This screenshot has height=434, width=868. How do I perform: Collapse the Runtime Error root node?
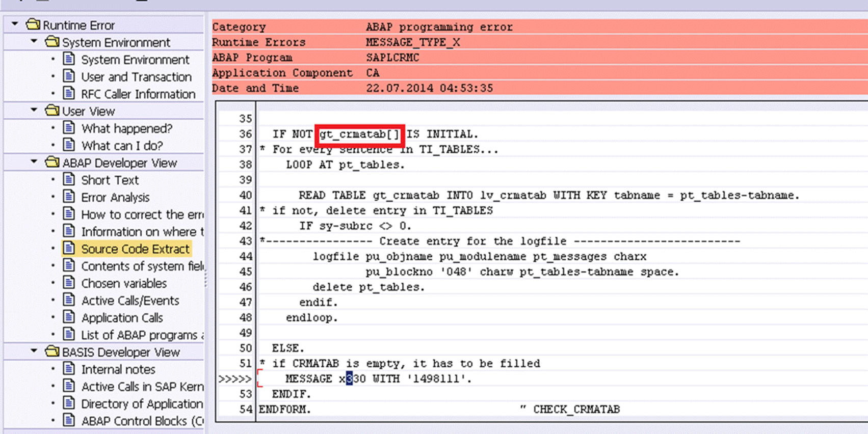coord(15,24)
